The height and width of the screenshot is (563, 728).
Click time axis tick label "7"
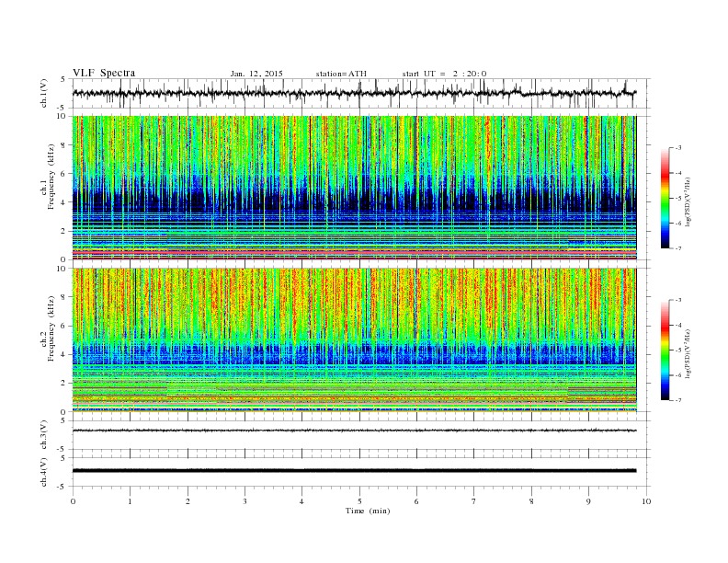[474, 501]
